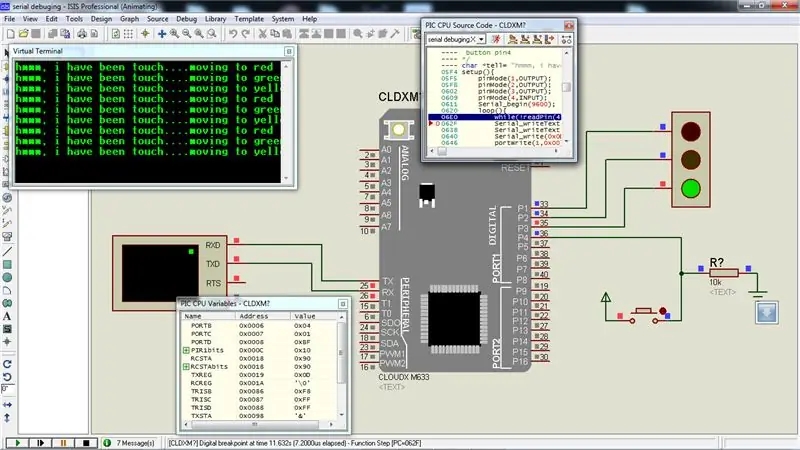Step out of the current function
The width and height of the screenshot is (800, 450).
(x=537, y=39)
